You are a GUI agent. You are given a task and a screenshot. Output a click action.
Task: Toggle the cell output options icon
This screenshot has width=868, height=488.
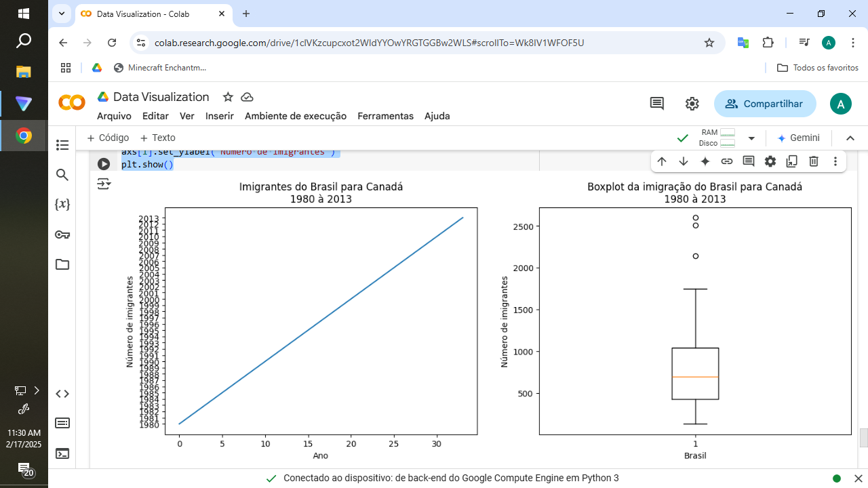(x=103, y=184)
